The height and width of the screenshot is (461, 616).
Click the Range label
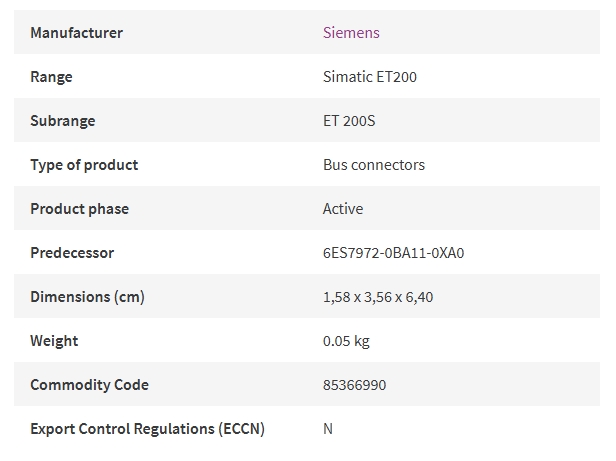click(51, 77)
